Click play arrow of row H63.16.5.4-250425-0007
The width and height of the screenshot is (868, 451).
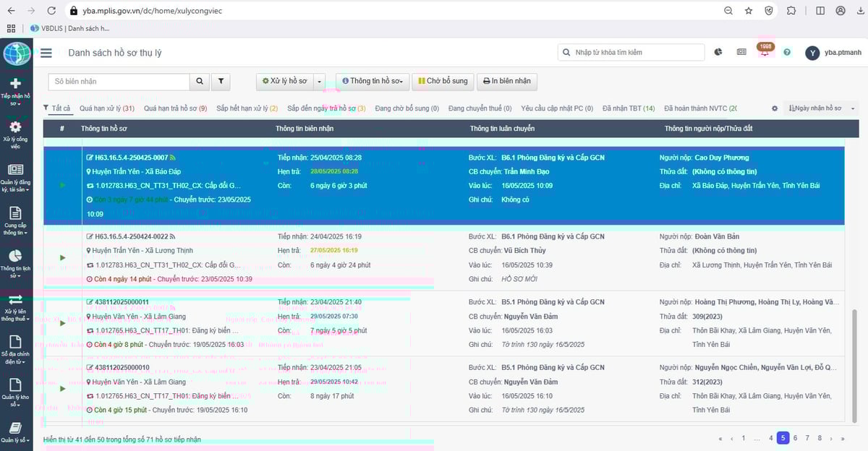[x=63, y=185]
